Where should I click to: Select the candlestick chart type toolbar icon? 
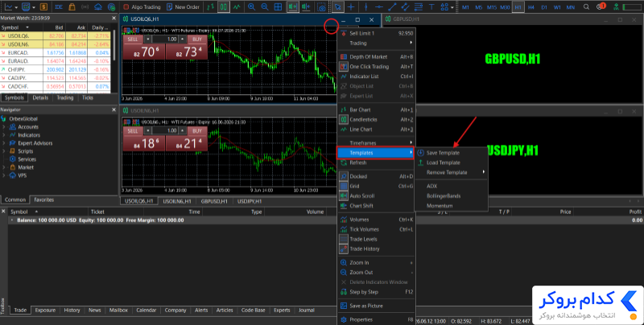[224, 7]
